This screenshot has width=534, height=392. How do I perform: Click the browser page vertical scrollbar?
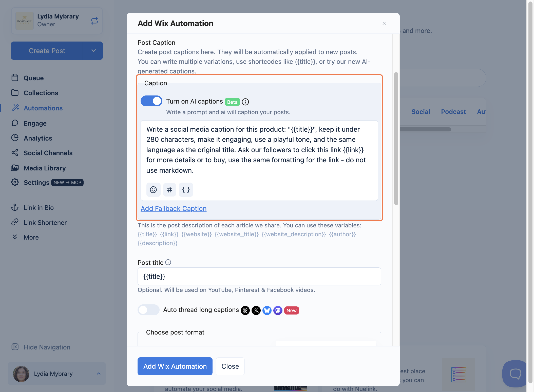click(530, 192)
